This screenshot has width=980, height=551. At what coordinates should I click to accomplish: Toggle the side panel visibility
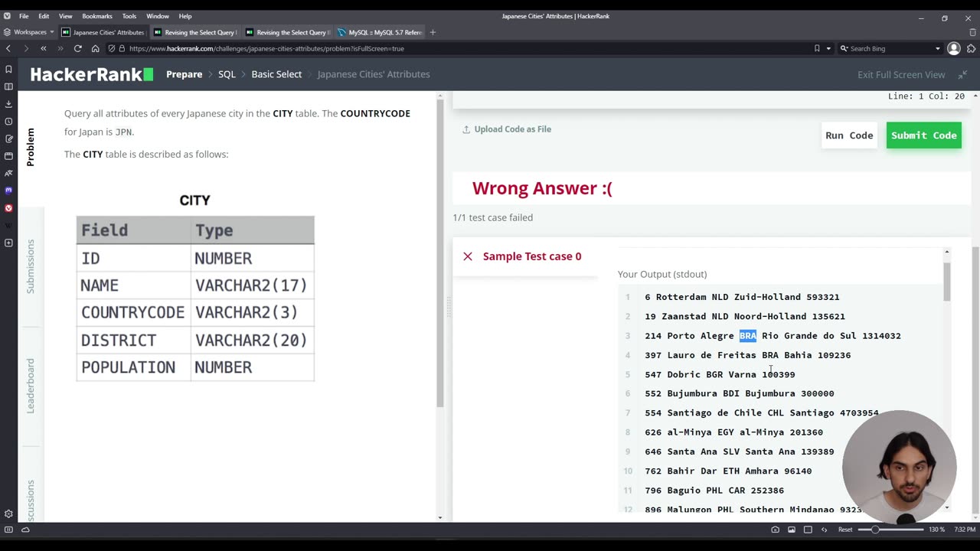tap(8, 530)
